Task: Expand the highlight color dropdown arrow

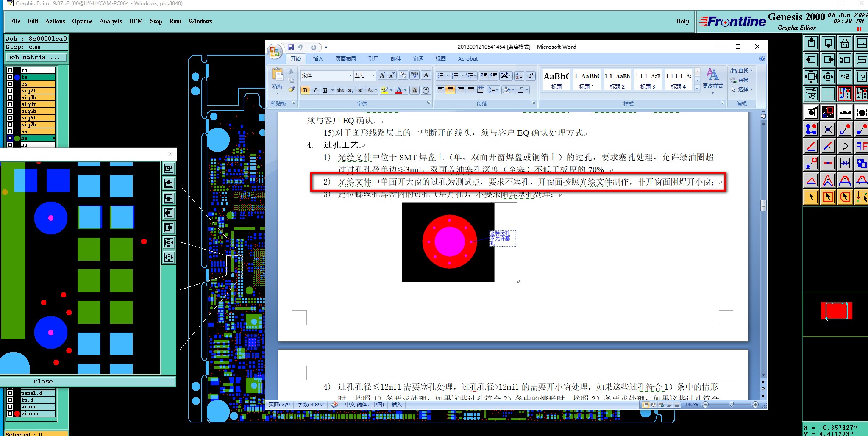Action: [x=391, y=90]
